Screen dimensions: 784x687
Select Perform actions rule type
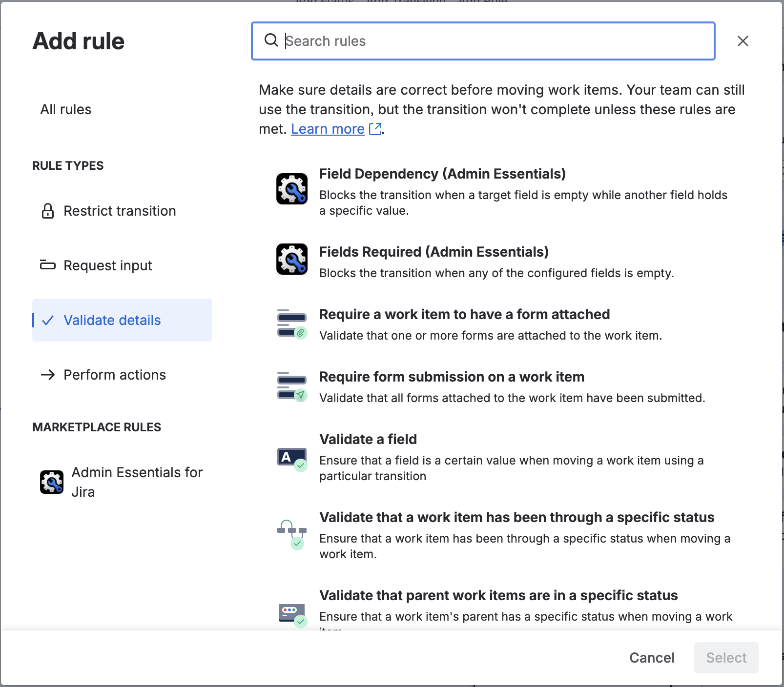point(122,375)
